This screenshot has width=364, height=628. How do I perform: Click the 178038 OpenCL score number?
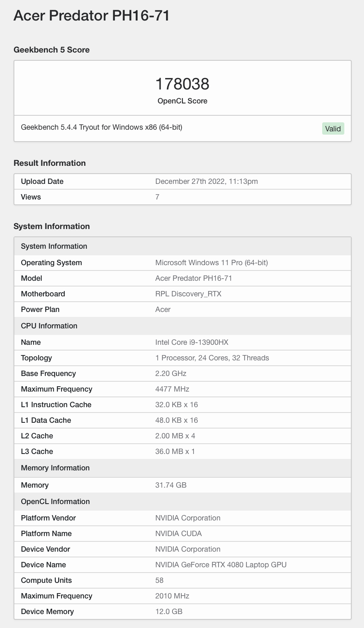(x=182, y=84)
